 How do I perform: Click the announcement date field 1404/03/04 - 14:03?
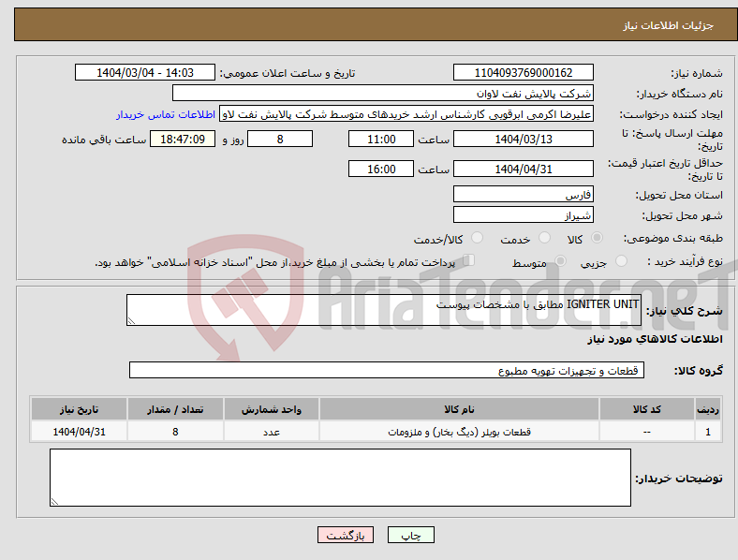[x=145, y=72]
